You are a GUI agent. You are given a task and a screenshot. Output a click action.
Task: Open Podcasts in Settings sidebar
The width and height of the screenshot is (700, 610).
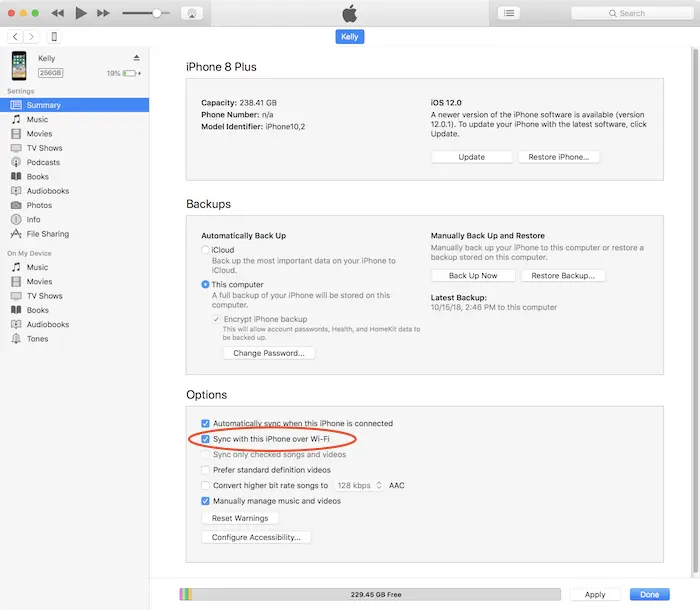pyautogui.click(x=43, y=162)
